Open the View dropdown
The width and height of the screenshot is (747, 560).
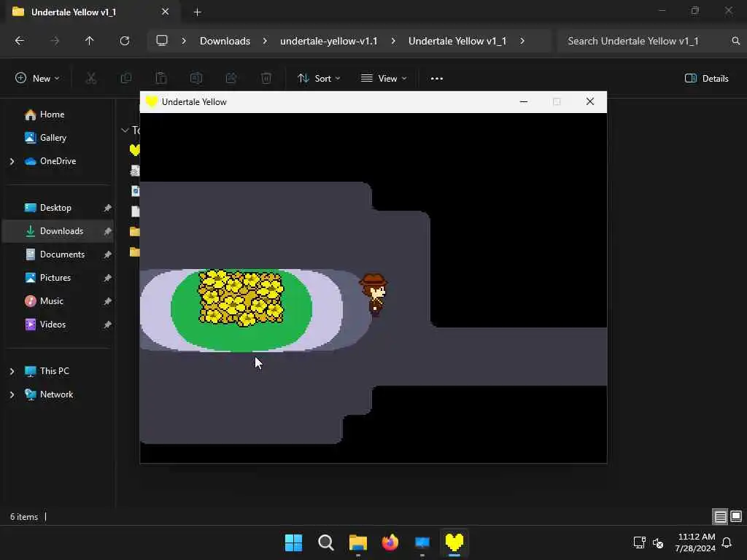(x=384, y=79)
